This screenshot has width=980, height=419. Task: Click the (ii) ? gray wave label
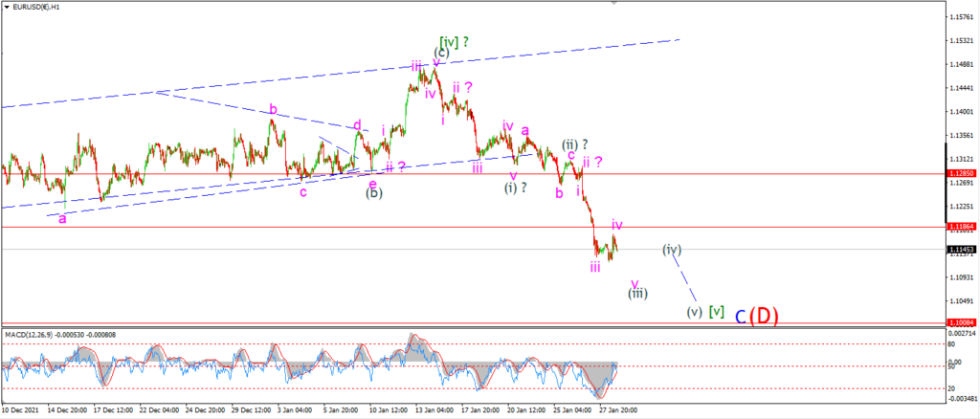coord(575,142)
